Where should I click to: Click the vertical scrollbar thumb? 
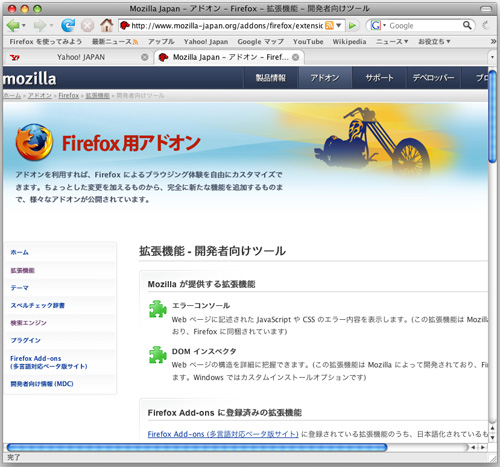(492, 116)
